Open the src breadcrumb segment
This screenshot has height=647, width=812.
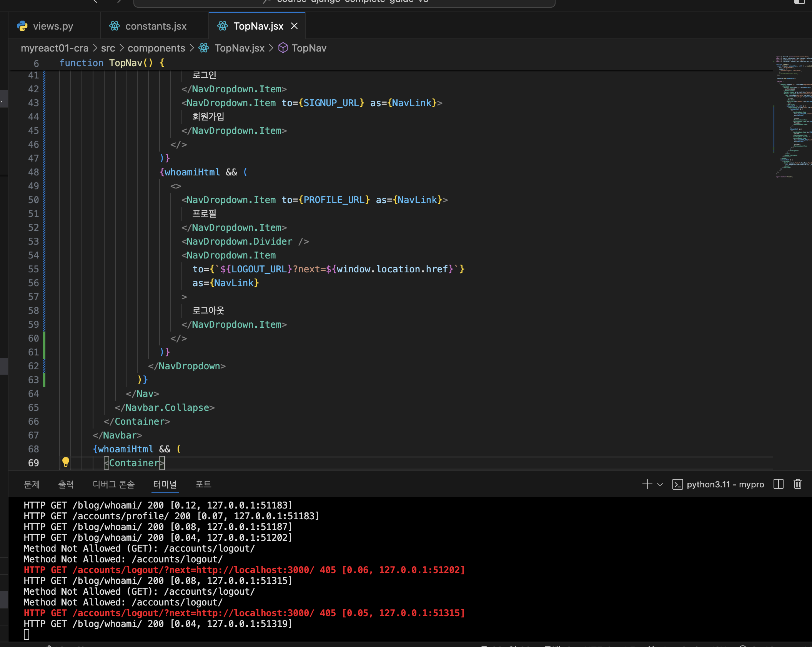(x=108, y=48)
